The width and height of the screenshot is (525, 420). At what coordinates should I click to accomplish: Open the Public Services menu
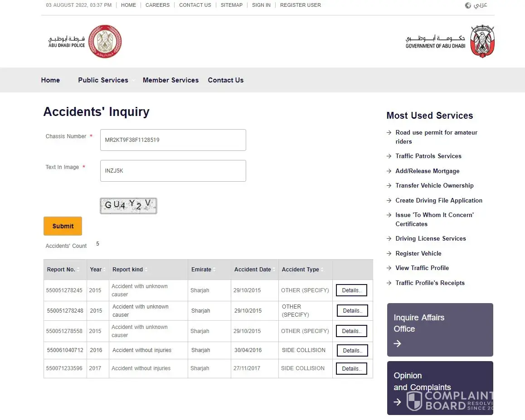(103, 80)
